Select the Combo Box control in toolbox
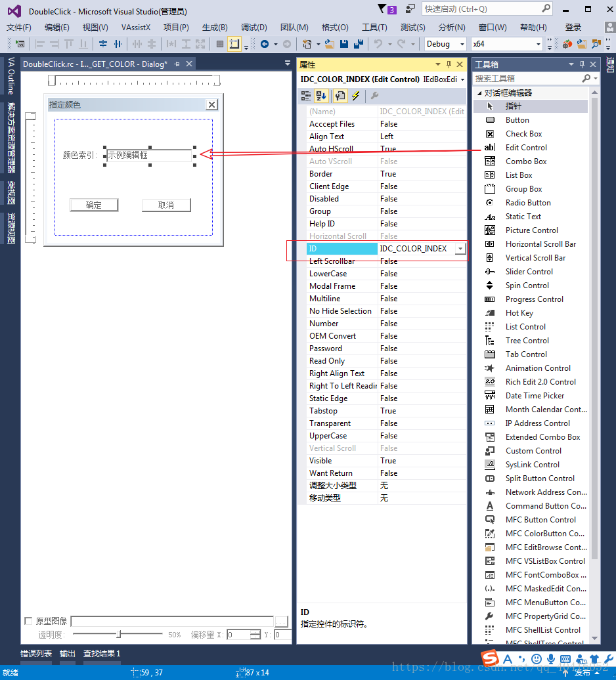 [531, 161]
